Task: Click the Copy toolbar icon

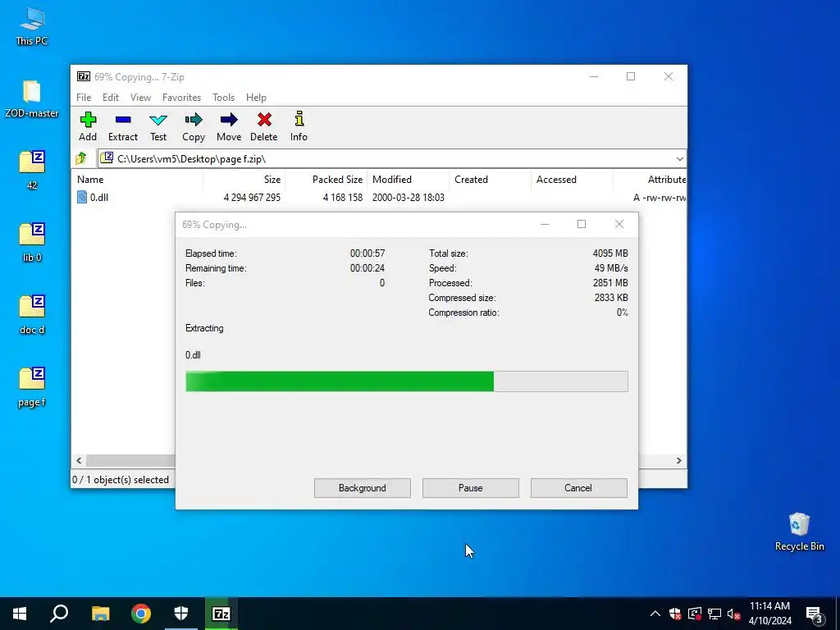Action: tap(194, 126)
